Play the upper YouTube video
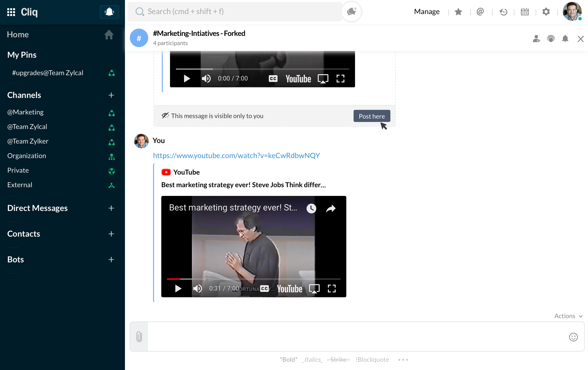 pos(187,79)
